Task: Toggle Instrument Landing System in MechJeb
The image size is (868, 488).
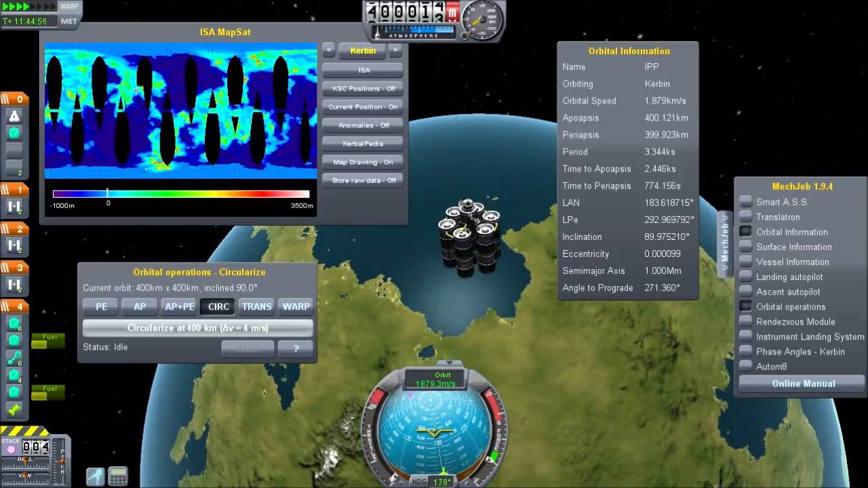Action: point(802,336)
